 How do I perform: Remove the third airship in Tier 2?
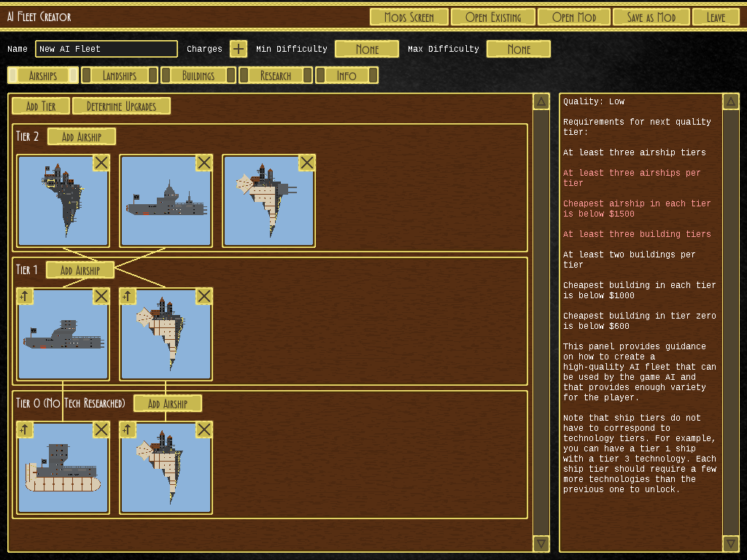tap(306, 163)
